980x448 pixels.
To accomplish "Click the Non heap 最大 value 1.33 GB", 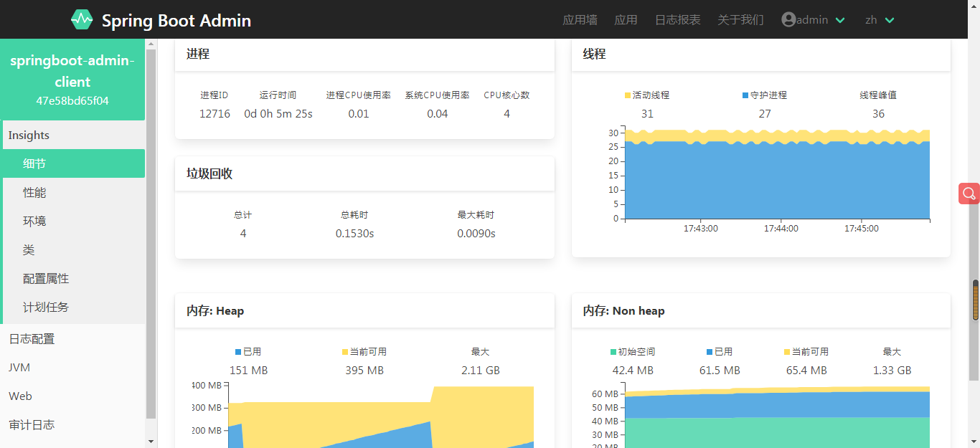I will coord(892,370).
